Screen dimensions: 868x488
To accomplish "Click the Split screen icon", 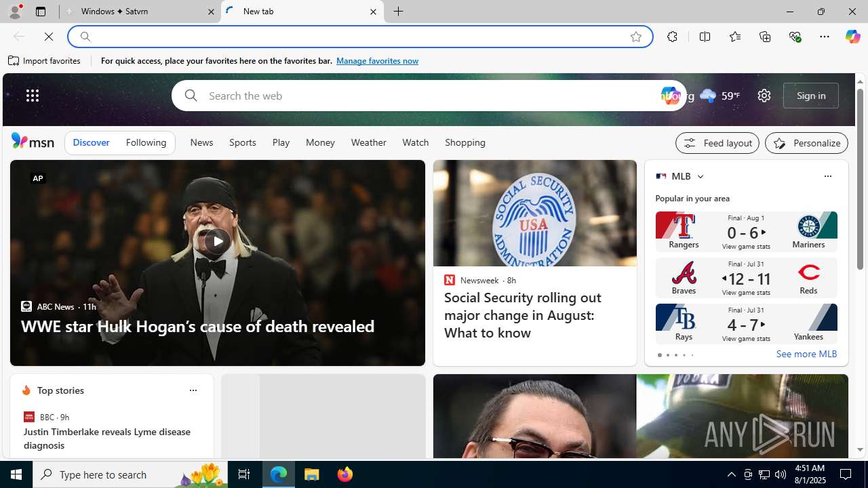I will [x=705, y=37].
